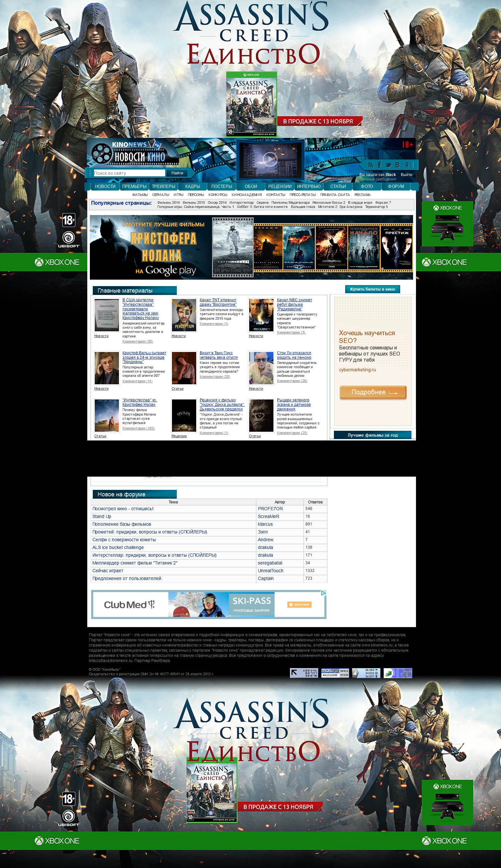Open ПРАВИЛА САЙТА submenu link
This screenshot has height=868, width=501.
[335, 195]
